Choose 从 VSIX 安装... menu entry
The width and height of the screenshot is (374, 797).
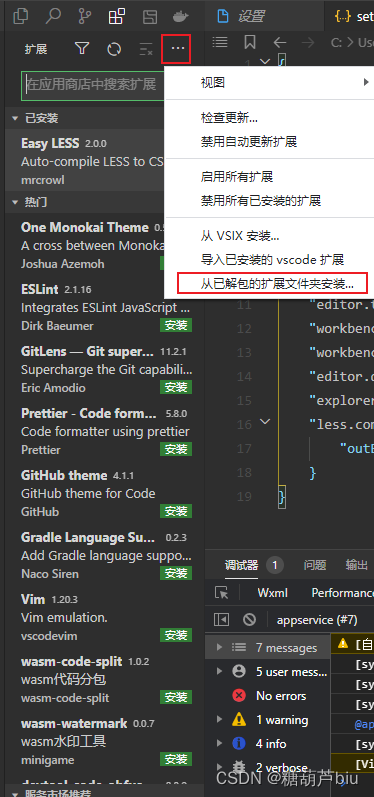click(x=269, y=236)
